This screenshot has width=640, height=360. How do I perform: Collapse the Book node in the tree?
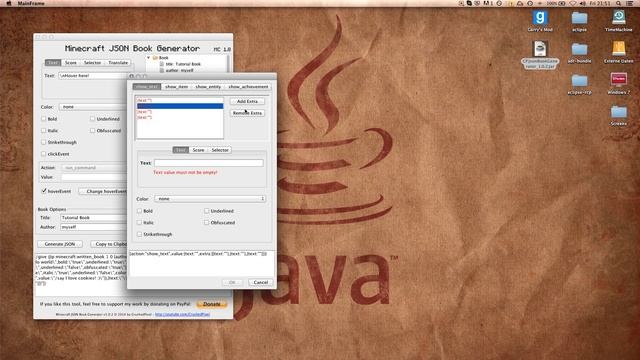[x=149, y=58]
